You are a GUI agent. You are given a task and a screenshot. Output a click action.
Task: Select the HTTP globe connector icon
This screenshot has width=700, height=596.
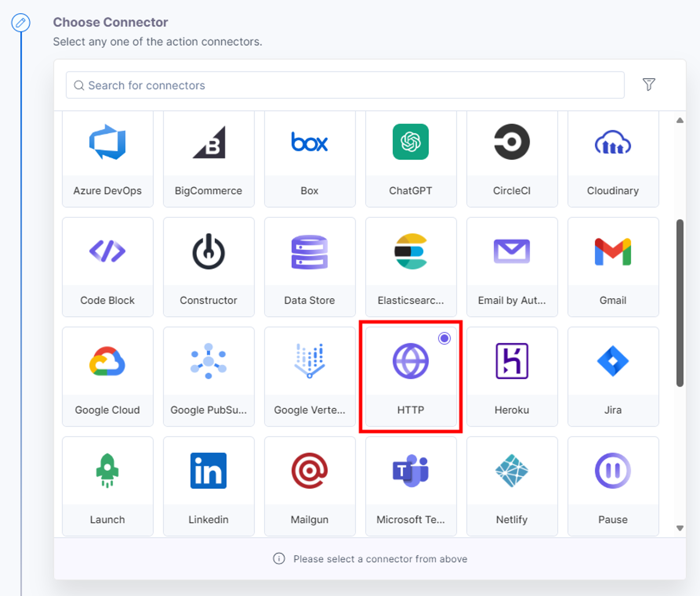coord(411,361)
